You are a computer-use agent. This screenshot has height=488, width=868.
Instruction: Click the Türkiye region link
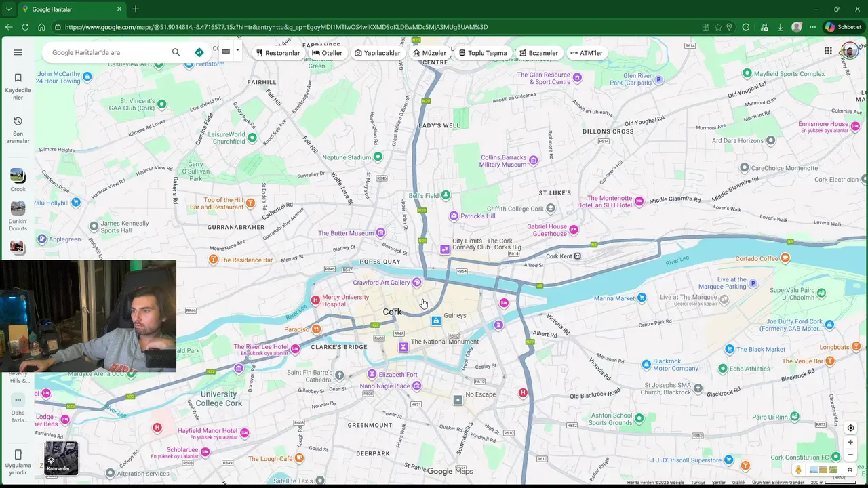point(698,483)
